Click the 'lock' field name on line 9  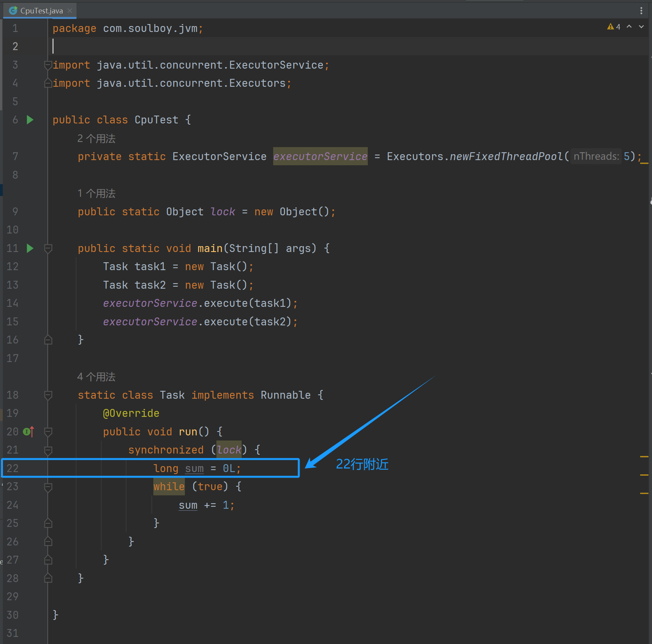pyautogui.click(x=223, y=212)
